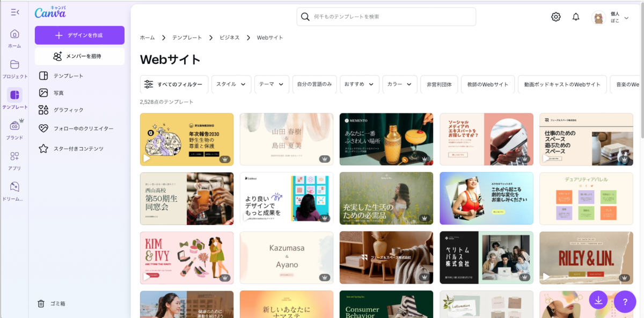The width and height of the screenshot is (644, 318).
Task: Open すべてのフィルター panel
Action: [x=174, y=84]
